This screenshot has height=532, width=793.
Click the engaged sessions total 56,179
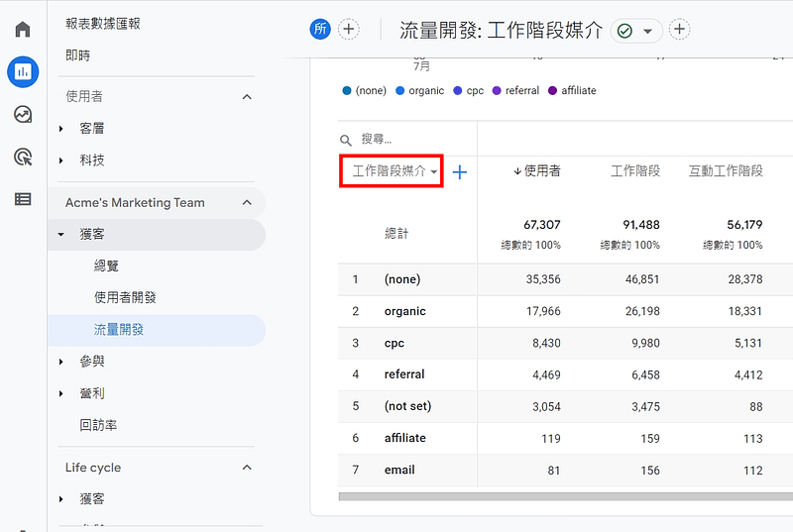(744, 225)
